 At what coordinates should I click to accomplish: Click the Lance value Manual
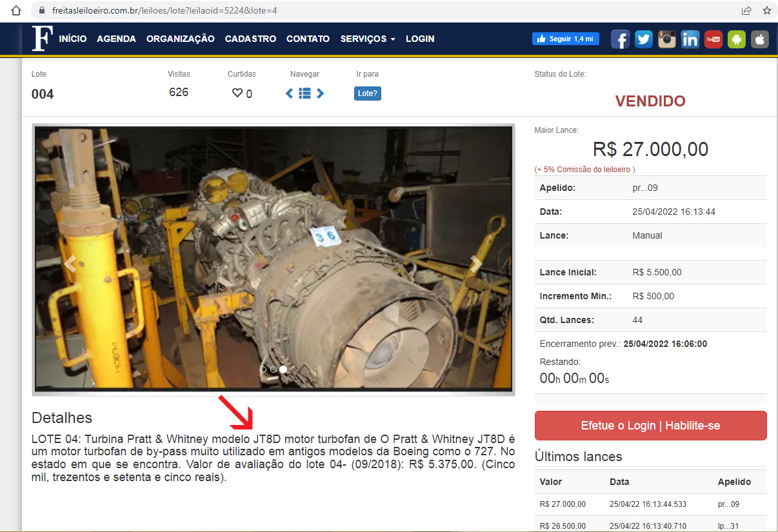click(647, 235)
